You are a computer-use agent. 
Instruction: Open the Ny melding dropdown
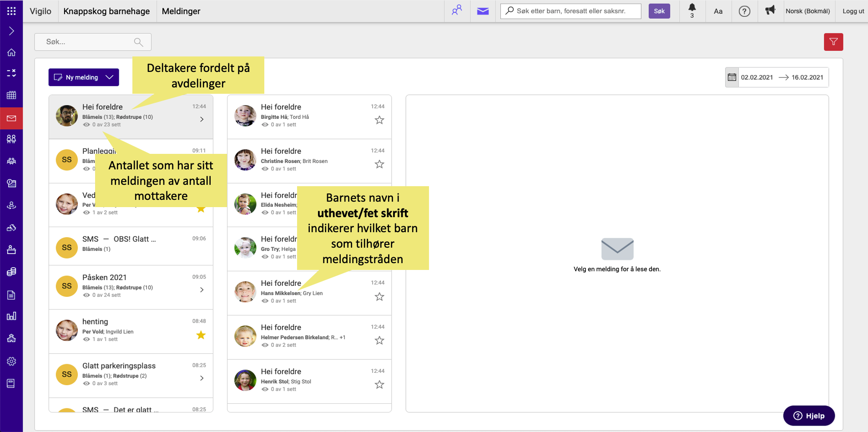(x=109, y=77)
